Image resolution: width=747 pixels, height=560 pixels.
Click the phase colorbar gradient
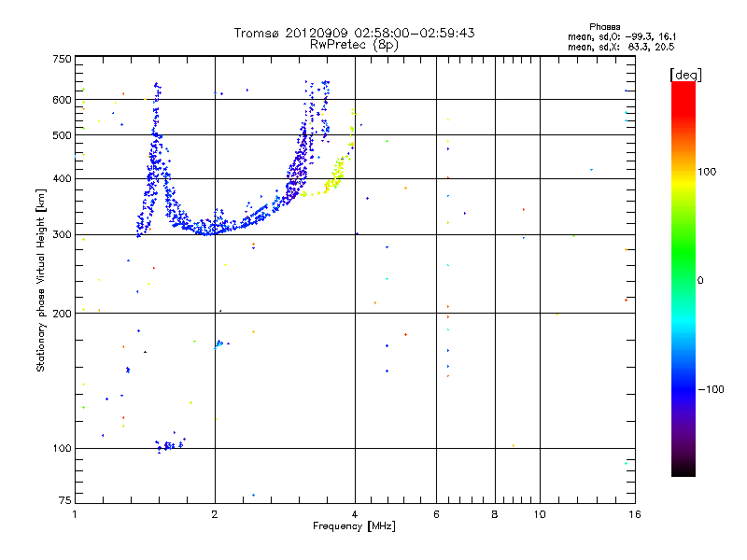[x=684, y=278]
